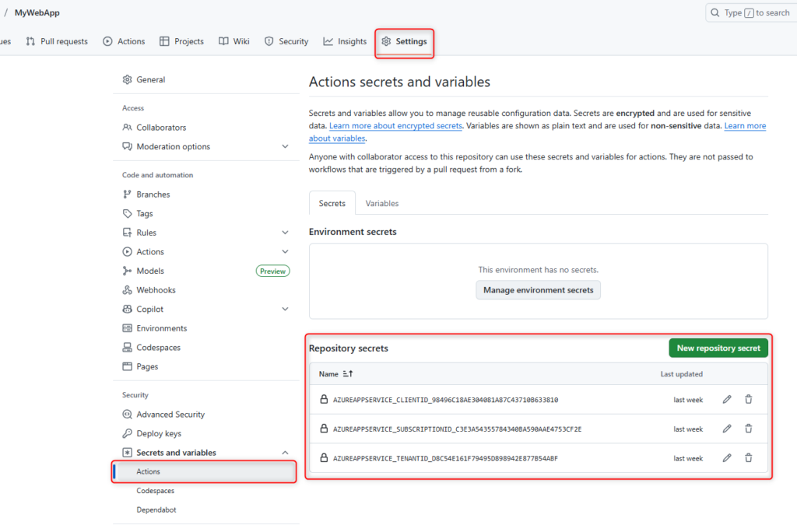Edit the AZUREAPPSERVICE_SUBSCRIPTIONID secret pencil icon

(x=727, y=429)
